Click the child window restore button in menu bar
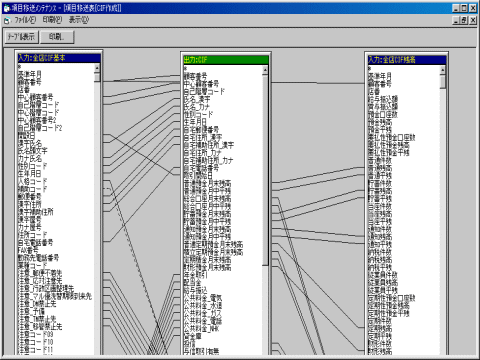The height and width of the screenshot is (360, 480). [x=464, y=20]
